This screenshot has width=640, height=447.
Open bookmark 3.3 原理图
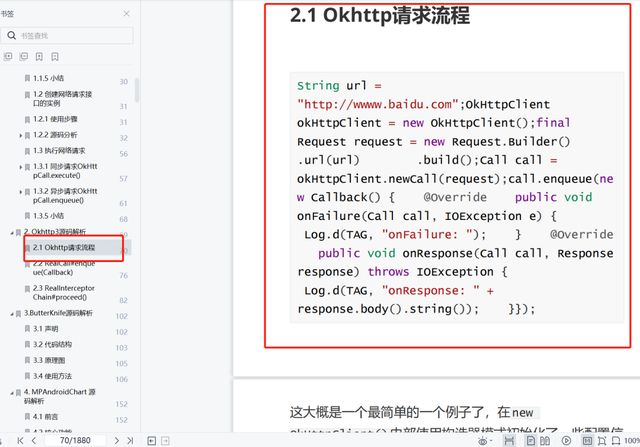[49, 360]
